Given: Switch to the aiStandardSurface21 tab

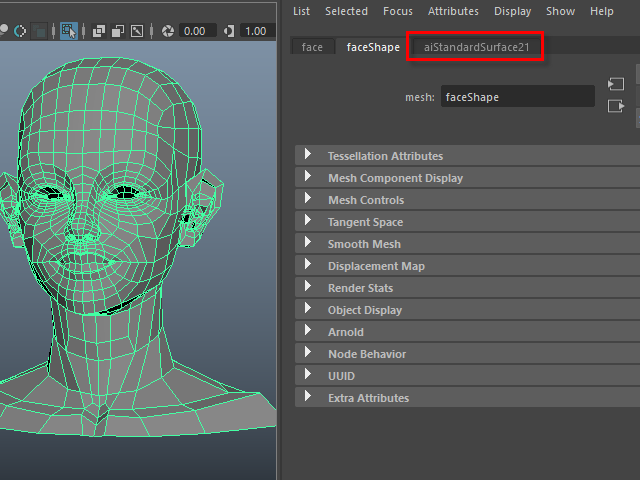Looking at the screenshot, I should pos(476,47).
